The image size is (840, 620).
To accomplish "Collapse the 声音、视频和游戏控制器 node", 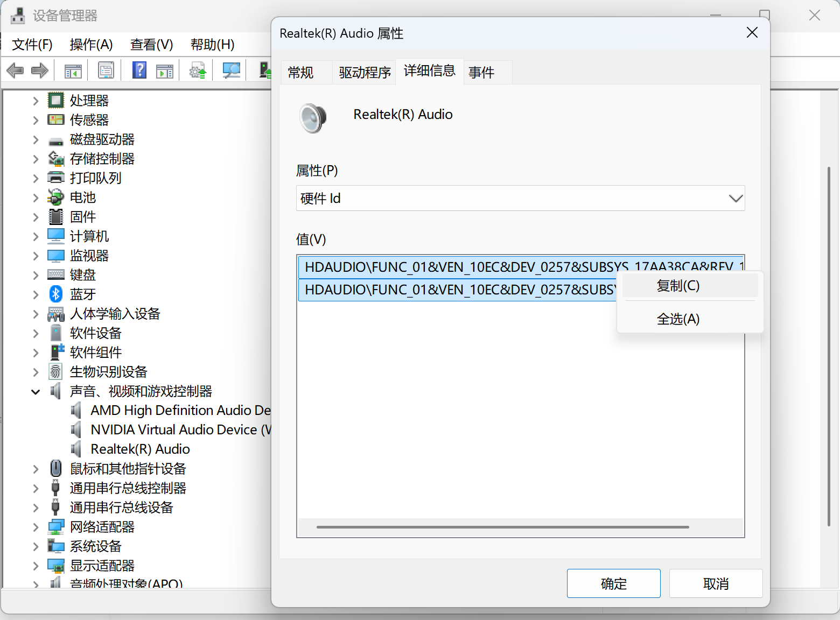I will pos(36,391).
